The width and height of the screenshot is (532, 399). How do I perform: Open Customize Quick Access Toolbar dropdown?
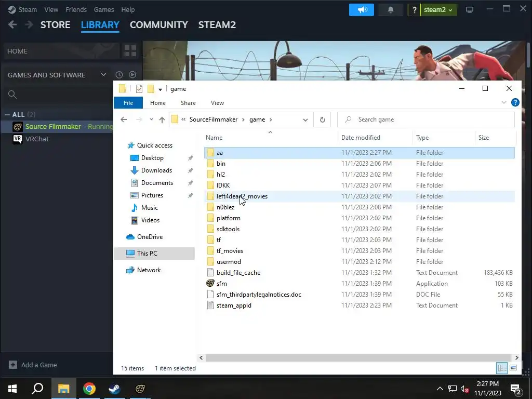[160, 89]
